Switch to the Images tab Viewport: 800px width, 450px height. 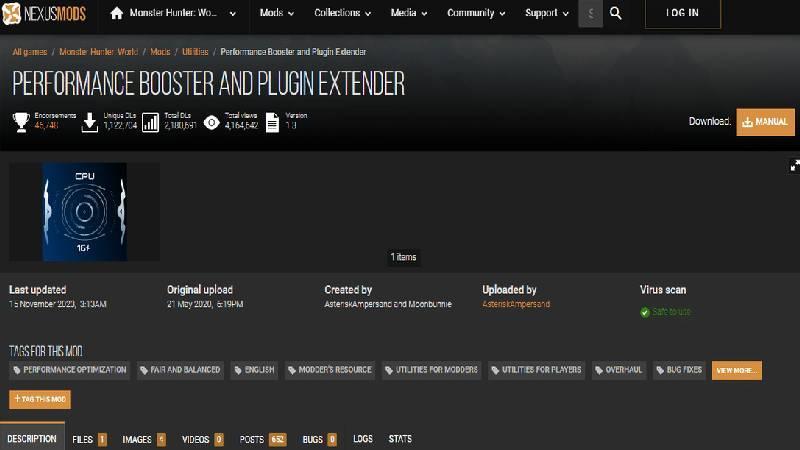click(x=144, y=439)
